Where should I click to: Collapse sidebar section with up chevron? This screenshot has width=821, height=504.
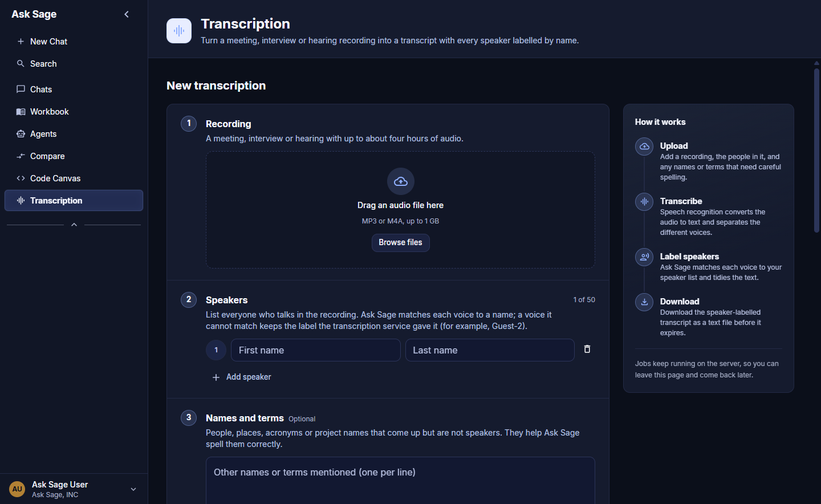tap(74, 225)
